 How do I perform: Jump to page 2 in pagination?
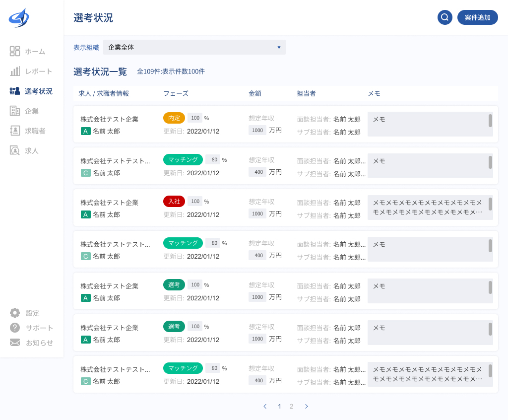point(291,406)
